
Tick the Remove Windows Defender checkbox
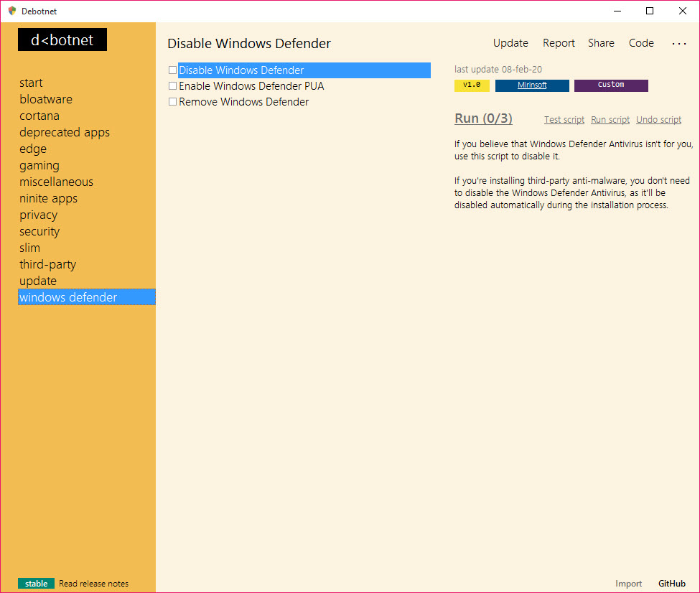(172, 102)
